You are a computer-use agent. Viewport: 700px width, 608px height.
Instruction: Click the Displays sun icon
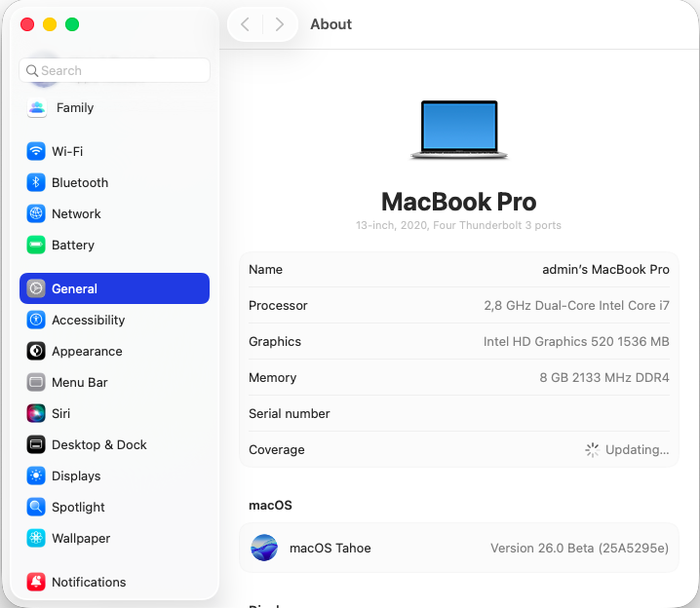(x=36, y=475)
